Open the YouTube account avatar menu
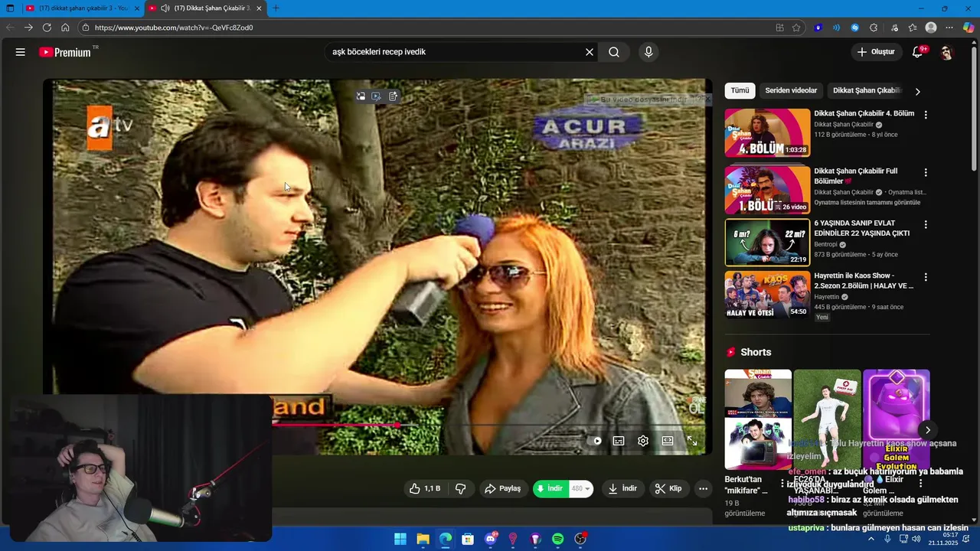This screenshot has height=551, width=980. (946, 52)
